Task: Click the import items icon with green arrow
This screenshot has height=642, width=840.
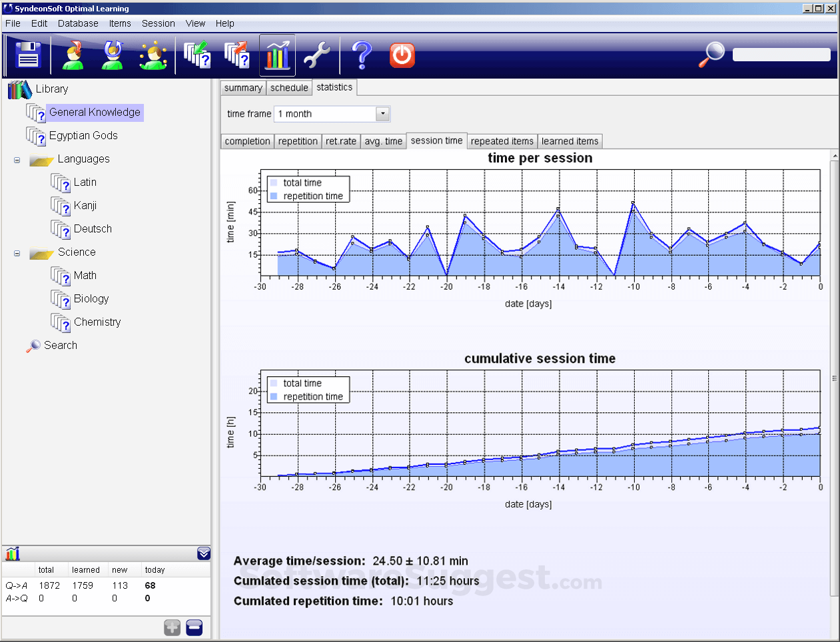Action: coord(197,55)
